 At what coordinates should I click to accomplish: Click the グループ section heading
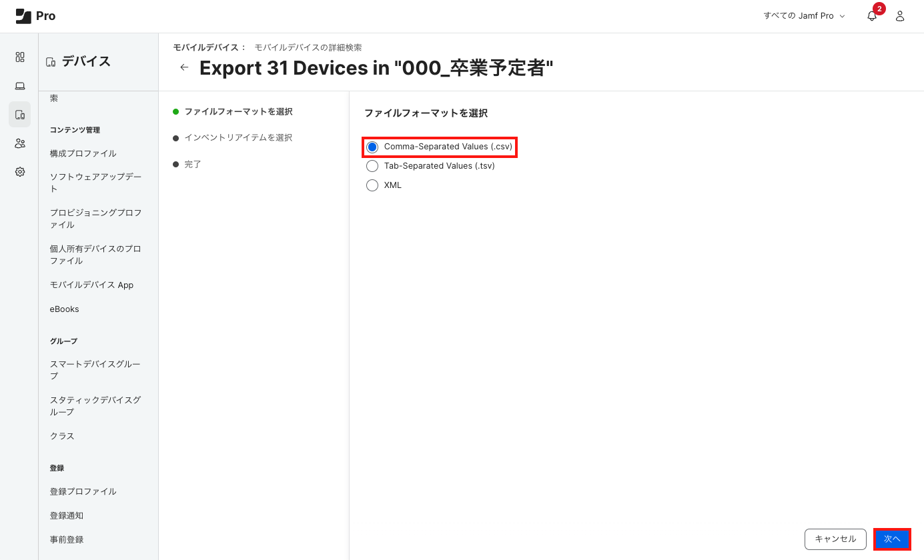[x=63, y=341]
